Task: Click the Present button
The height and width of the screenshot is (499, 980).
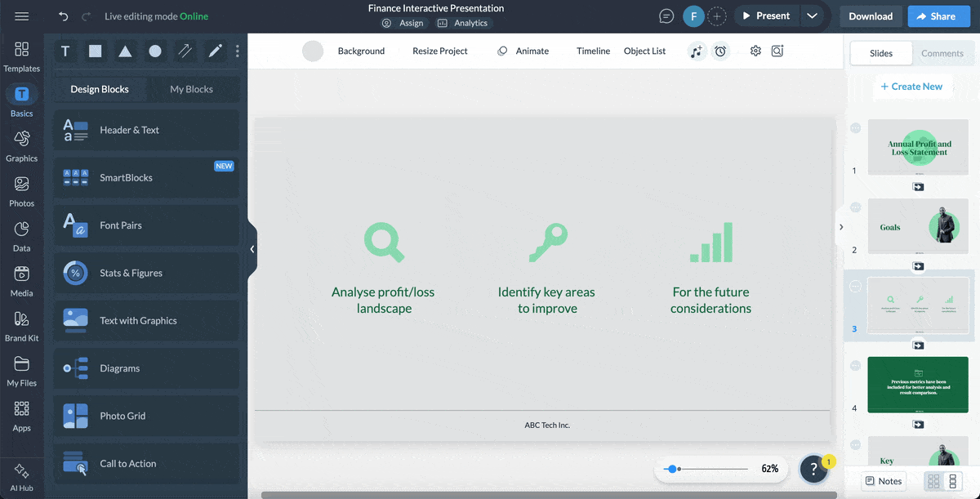Action: (x=765, y=16)
